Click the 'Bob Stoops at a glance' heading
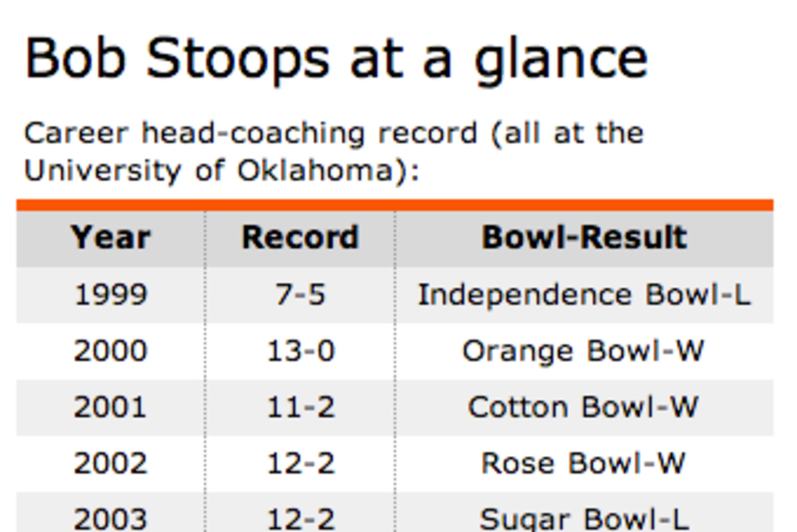The width and height of the screenshot is (797, 532). tap(337, 60)
